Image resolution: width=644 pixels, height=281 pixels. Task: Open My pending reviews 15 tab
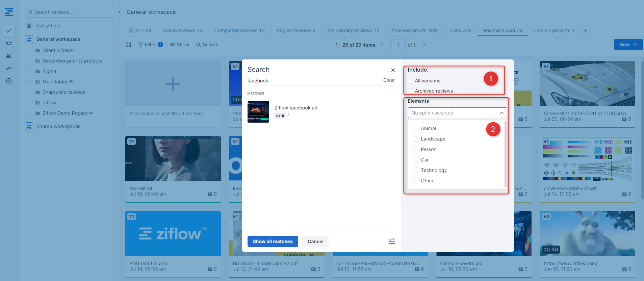tap(353, 30)
